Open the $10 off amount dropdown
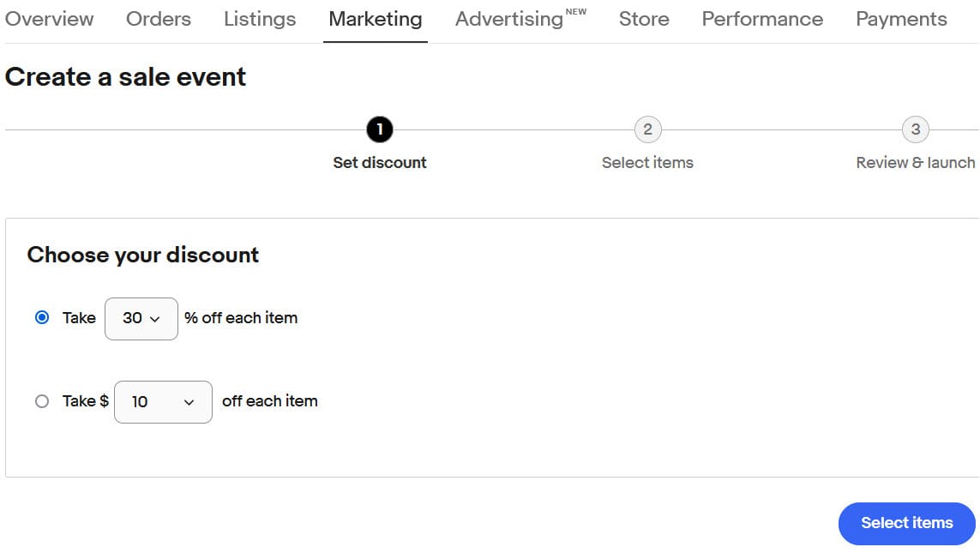This screenshot has width=980, height=553. pyautogui.click(x=163, y=401)
